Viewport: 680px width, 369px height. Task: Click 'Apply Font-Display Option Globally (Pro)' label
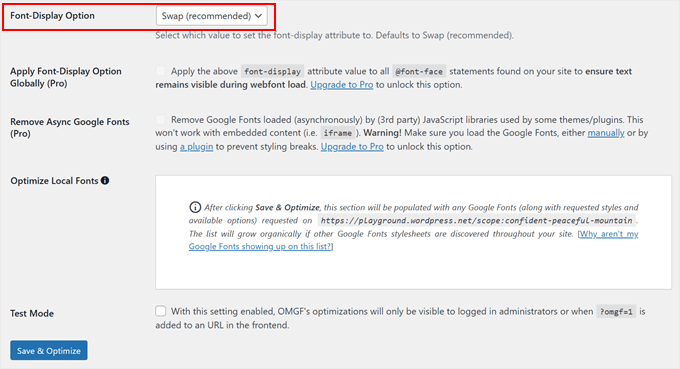pos(66,77)
